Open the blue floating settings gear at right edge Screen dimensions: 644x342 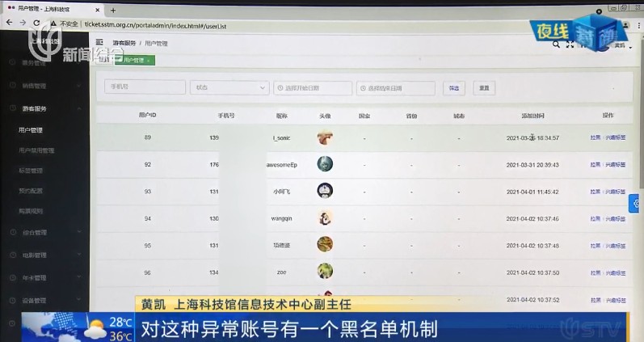click(636, 204)
